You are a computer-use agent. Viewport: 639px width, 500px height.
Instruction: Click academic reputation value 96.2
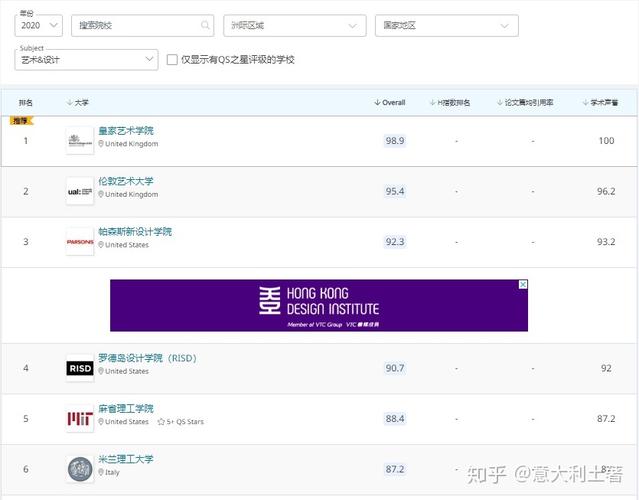[606, 191]
